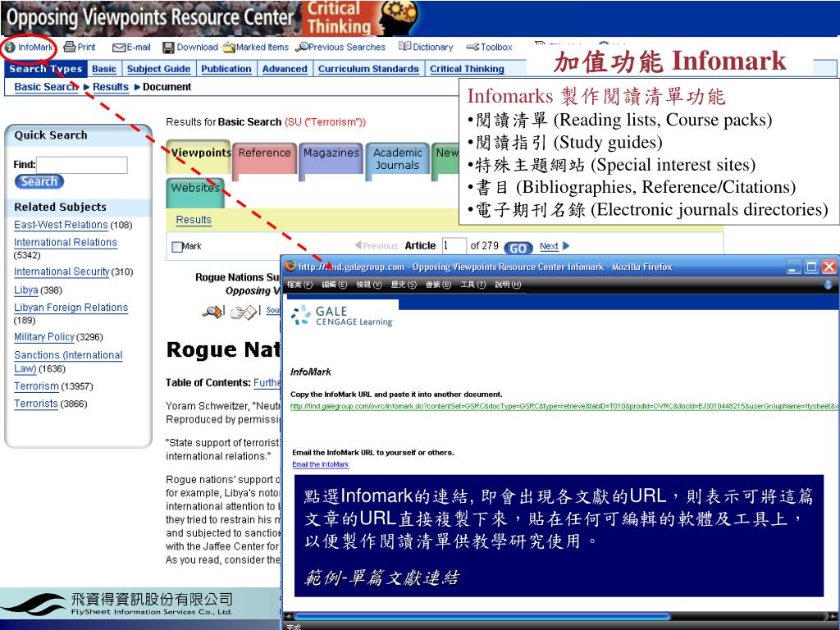Image resolution: width=840 pixels, height=630 pixels.
Task: Open Terrorism related subject
Action: pyautogui.click(x=36, y=386)
